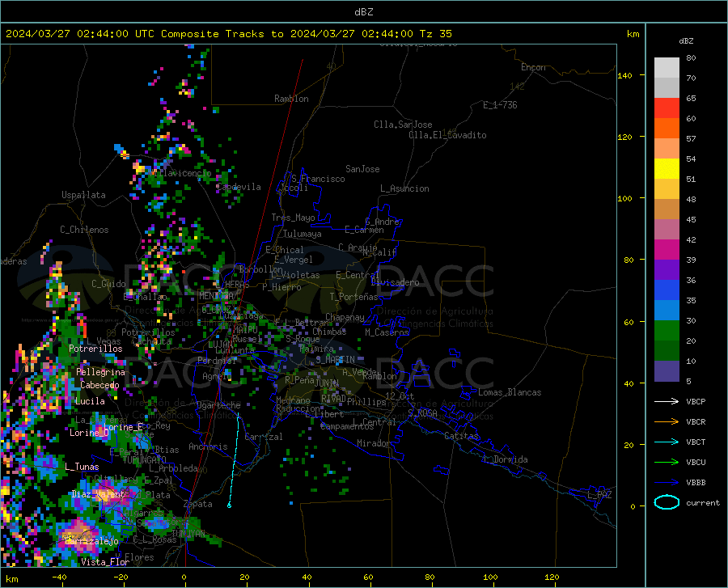The image size is (728, 588).
Task: Click the 'C_Chilenos' map label
Action: click(x=84, y=230)
